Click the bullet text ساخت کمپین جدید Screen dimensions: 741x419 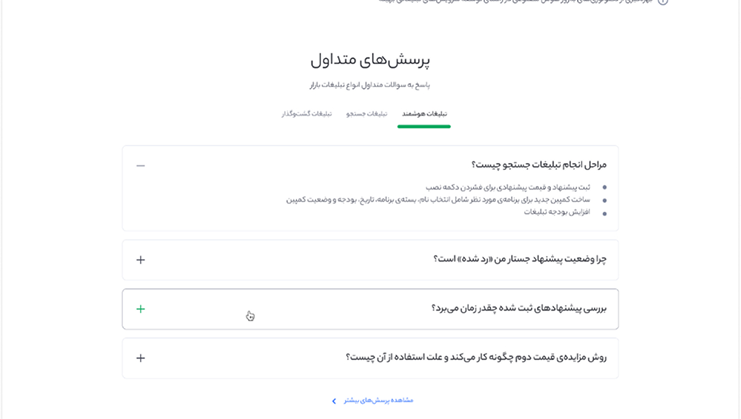[x=438, y=200]
